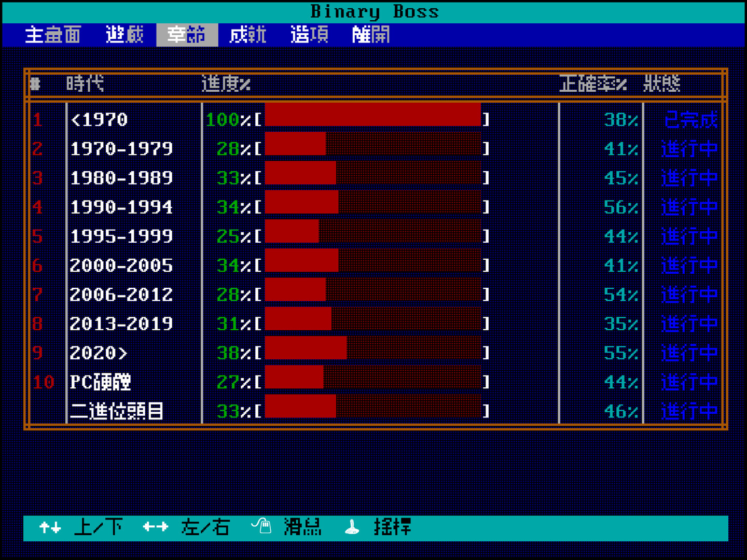747x560 pixels.
Task: Select the highlighted 章節 tab
Action: 187,35
